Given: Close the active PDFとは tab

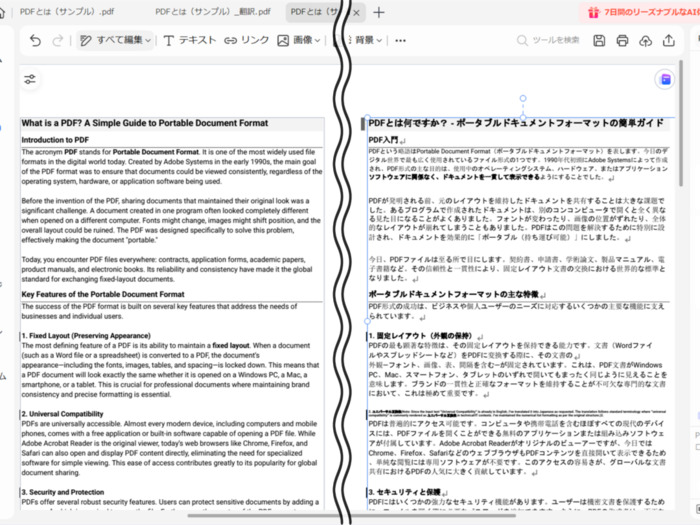Looking at the screenshot, I should click(356, 13).
